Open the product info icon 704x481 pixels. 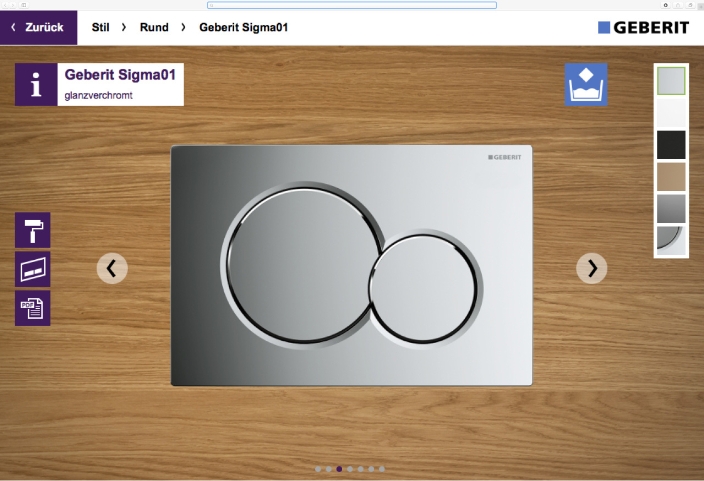coord(36,84)
